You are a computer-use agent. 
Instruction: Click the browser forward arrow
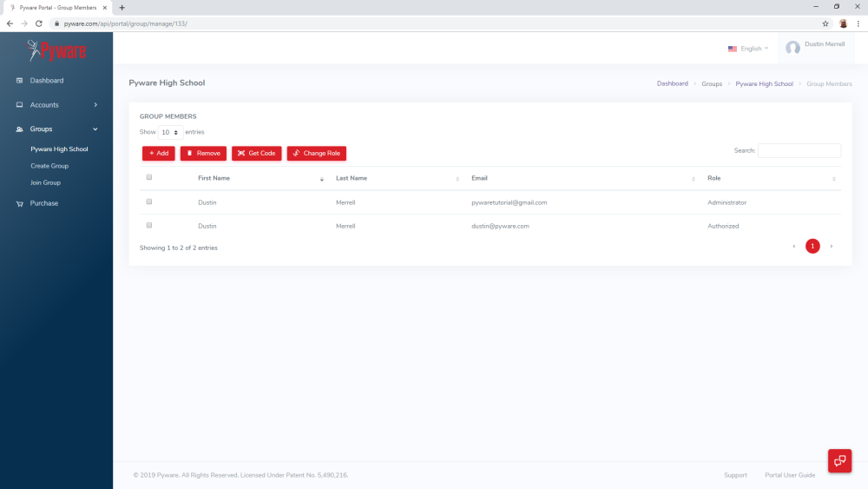click(24, 23)
